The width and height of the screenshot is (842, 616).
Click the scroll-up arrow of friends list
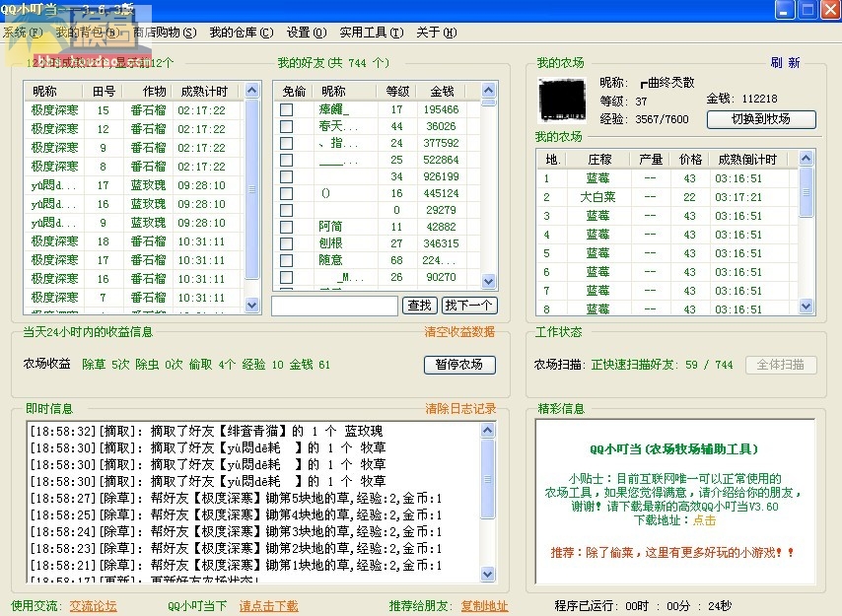488,90
